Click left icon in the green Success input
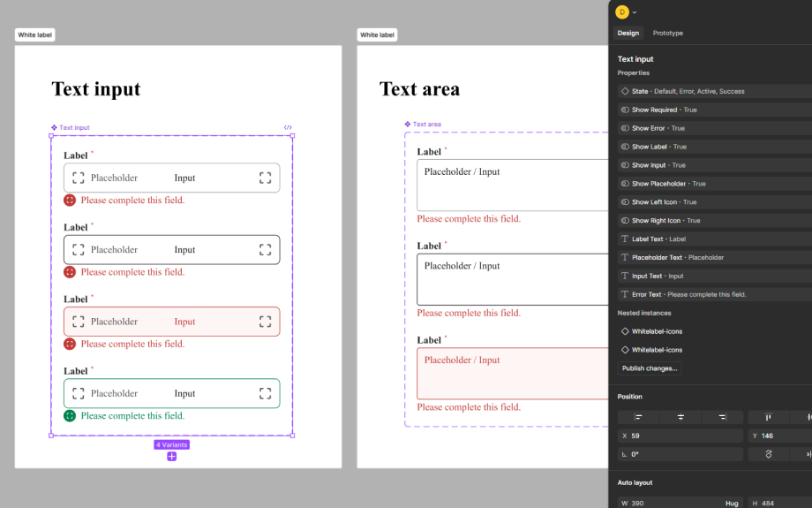The height and width of the screenshot is (508, 812). (x=79, y=393)
